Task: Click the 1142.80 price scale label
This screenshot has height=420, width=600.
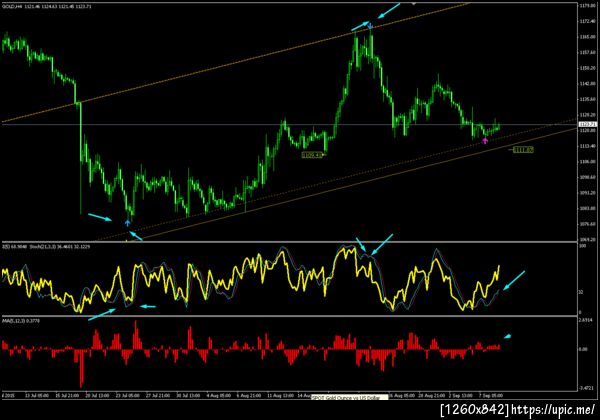Action: tap(587, 83)
